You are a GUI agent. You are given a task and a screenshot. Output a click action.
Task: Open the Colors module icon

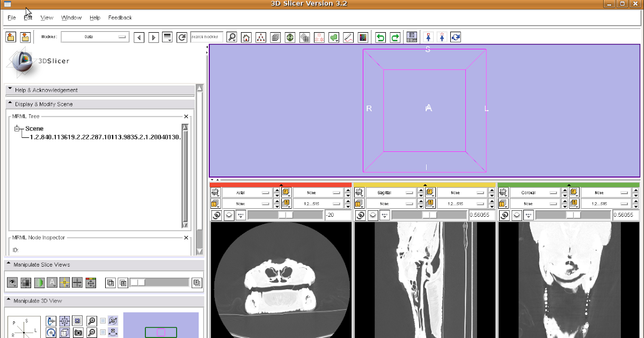tap(362, 38)
